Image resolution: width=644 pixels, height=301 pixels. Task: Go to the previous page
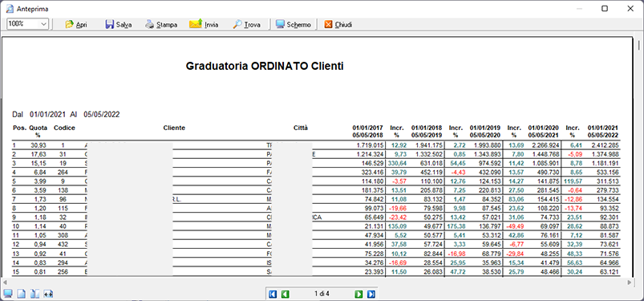tap(286, 294)
